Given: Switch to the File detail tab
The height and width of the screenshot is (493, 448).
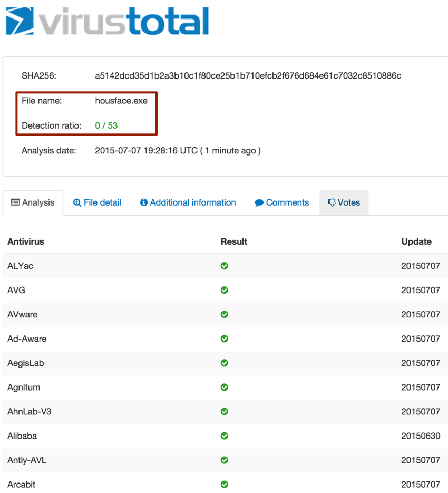Looking at the screenshot, I should point(97,203).
